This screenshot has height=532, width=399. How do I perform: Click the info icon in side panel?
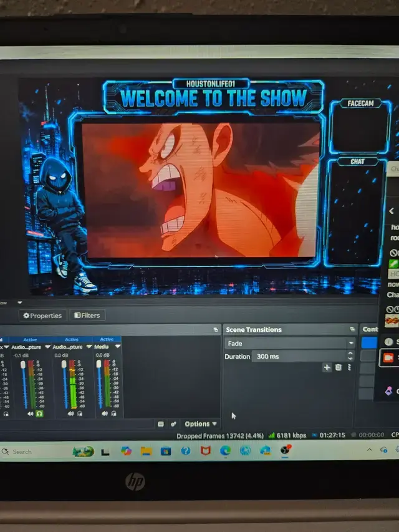tap(388, 342)
